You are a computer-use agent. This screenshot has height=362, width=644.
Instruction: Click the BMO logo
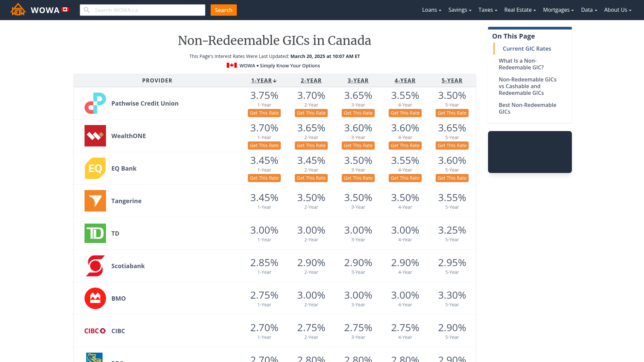click(95, 298)
